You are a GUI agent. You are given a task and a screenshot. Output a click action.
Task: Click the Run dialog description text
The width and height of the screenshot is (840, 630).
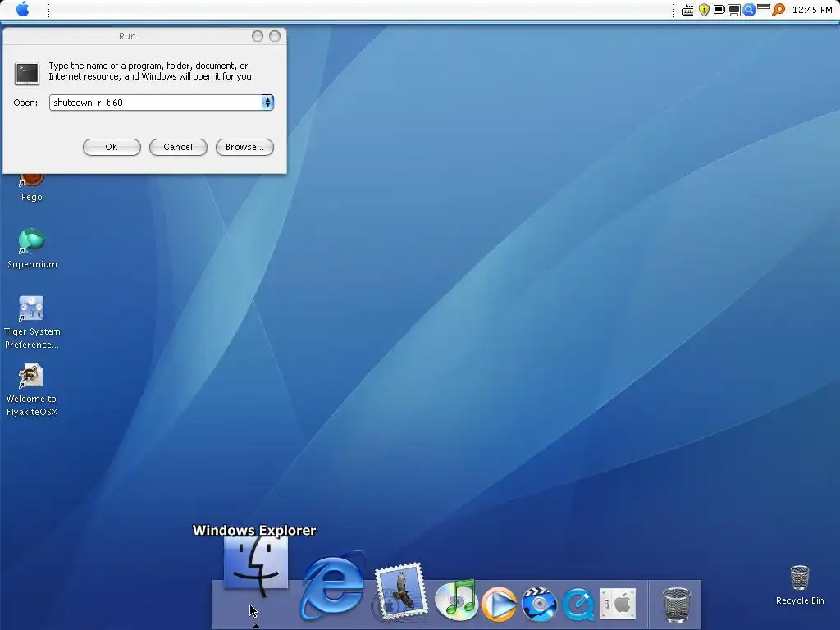[x=151, y=71]
